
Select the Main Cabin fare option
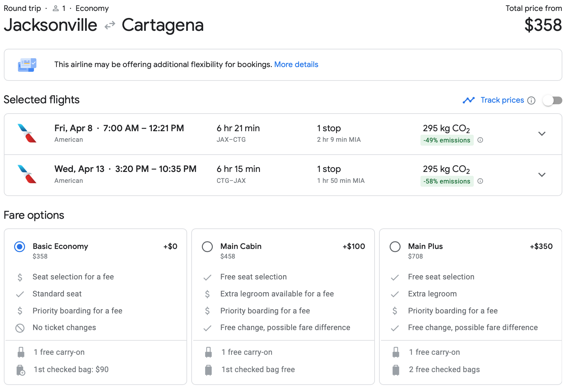207,247
